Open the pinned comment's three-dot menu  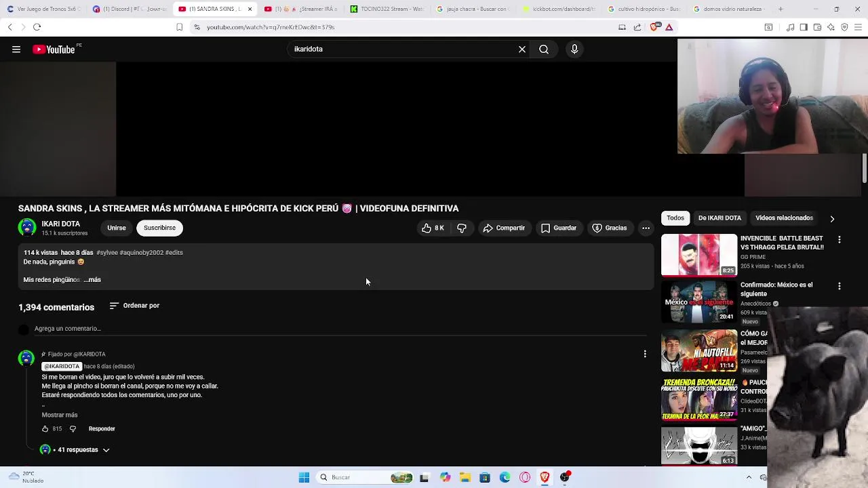[645, 354]
